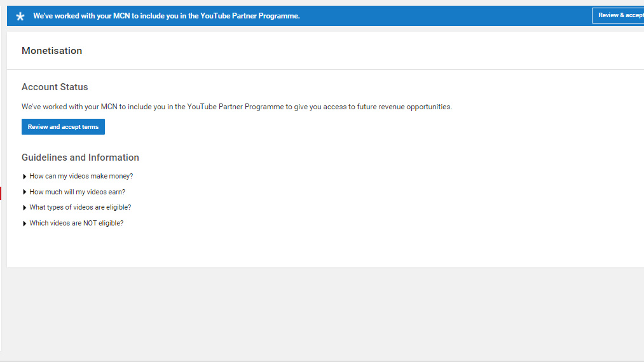Open 'Which videos are NOT eligible?' text

(76, 223)
